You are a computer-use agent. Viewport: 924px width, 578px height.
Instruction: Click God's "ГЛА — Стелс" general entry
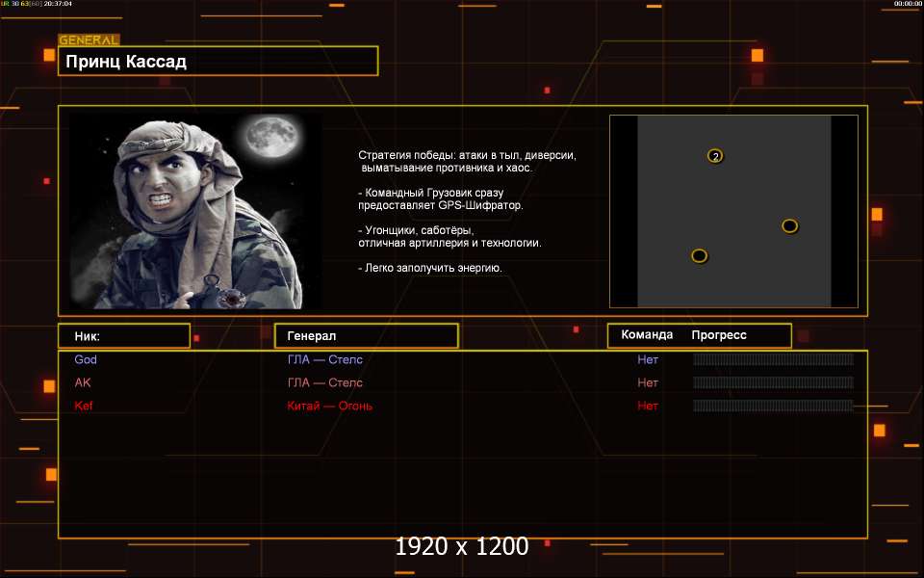coord(324,360)
